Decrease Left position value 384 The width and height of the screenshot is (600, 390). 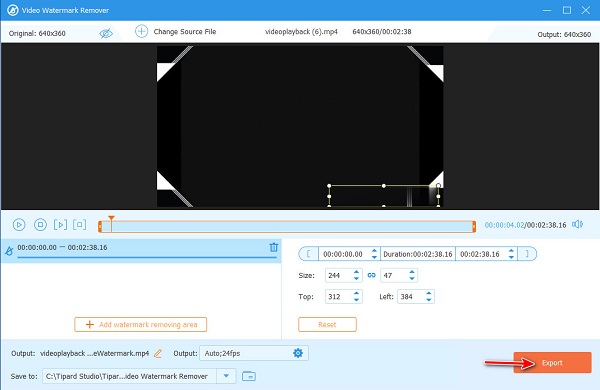click(429, 300)
